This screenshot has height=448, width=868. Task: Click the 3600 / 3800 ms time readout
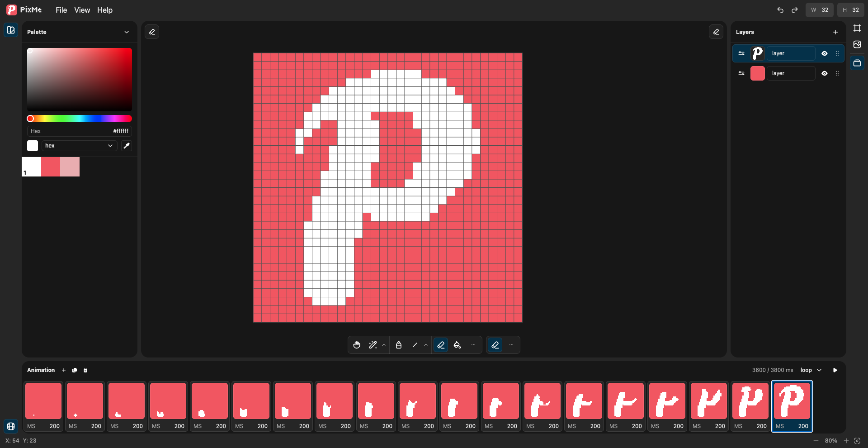(773, 370)
